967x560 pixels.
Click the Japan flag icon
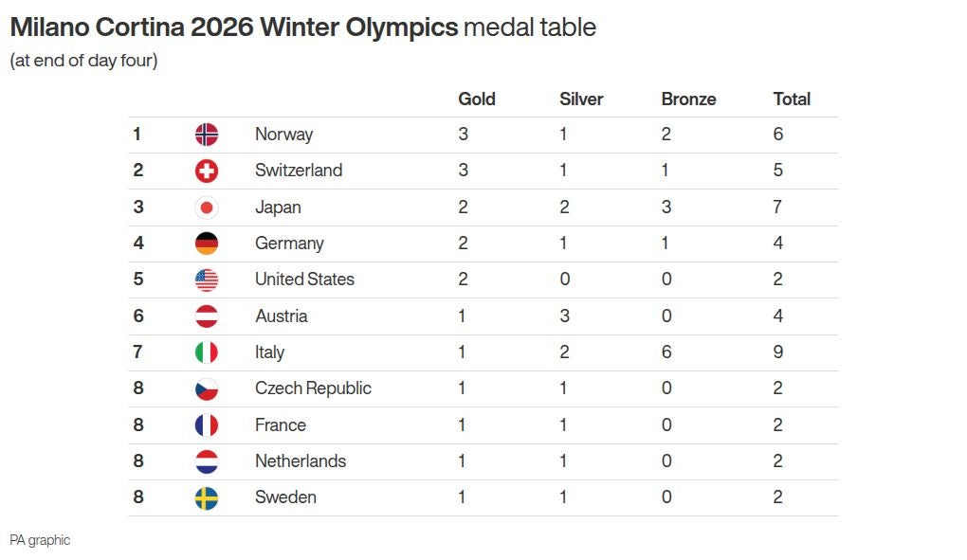[x=207, y=208]
